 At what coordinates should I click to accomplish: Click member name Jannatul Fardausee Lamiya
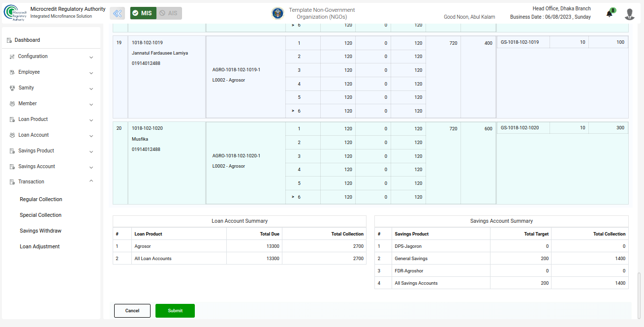point(160,53)
